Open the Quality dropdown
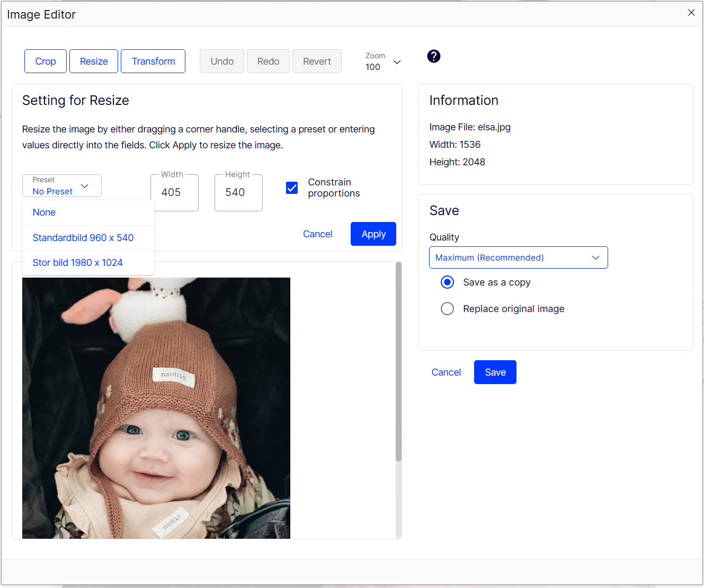The image size is (704, 588). pyautogui.click(x=518, y=257)
